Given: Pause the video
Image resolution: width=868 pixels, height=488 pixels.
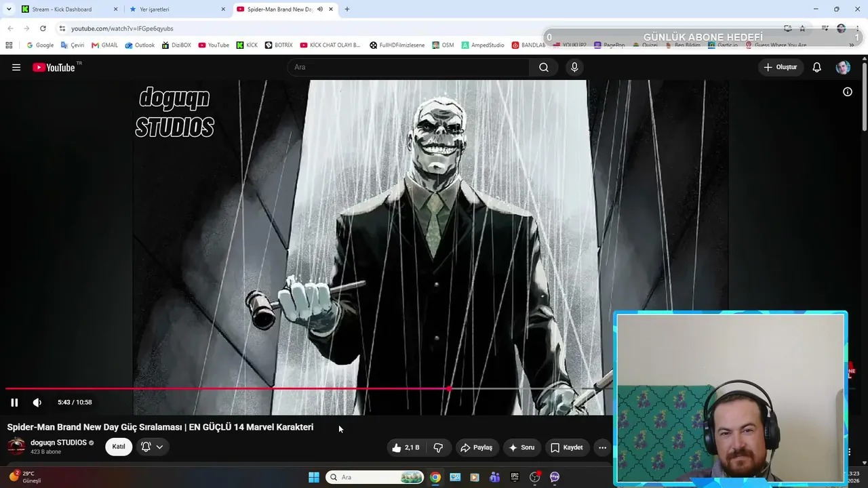Looking at the screenshot, I should (14, 403).
